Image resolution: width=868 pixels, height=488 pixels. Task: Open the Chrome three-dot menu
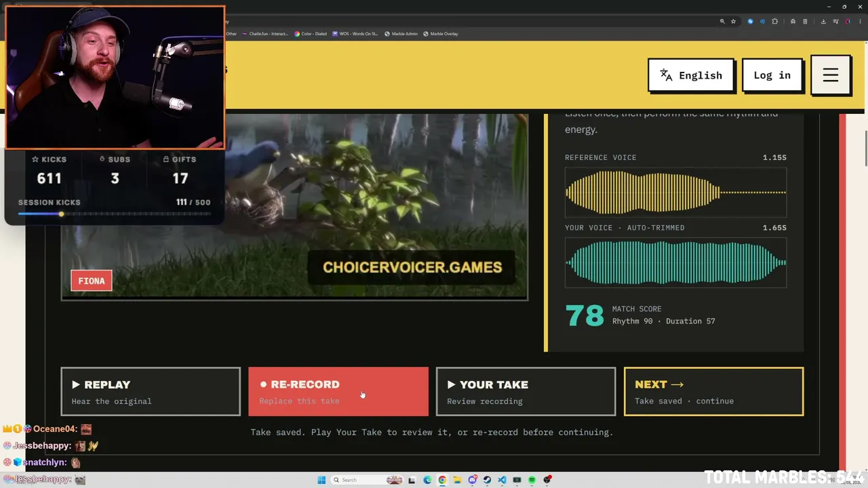pyautogui.click(x=860, y=22)
